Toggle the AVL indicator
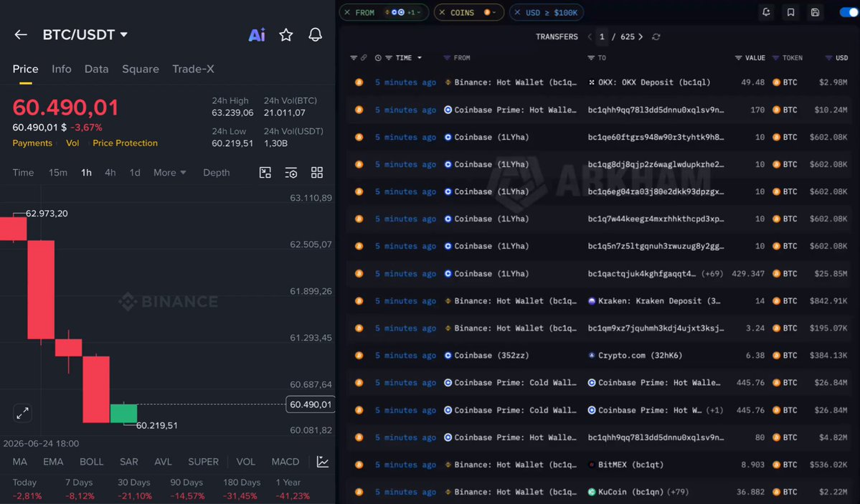The width and height of the screenshot is (860, 504). pos(163,462)
